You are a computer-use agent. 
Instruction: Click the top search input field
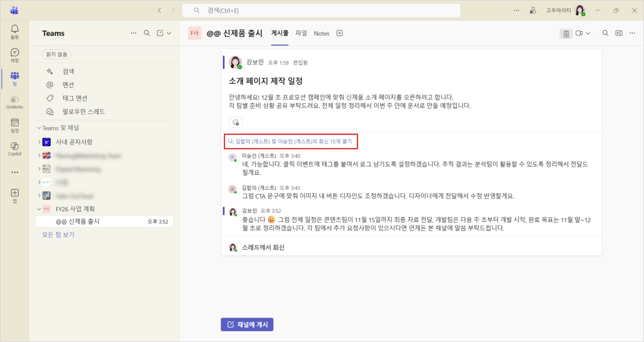[321, 11]
